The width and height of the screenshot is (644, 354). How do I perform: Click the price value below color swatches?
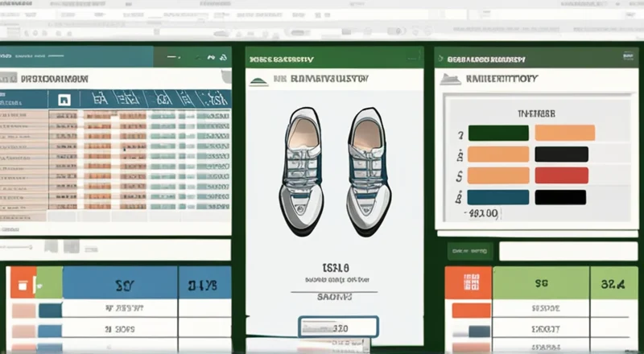point(483,215)
